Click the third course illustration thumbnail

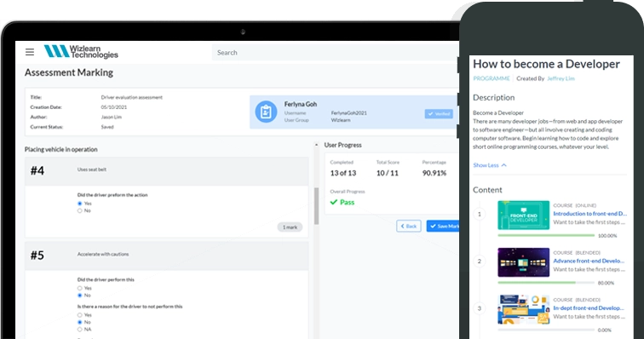tap(523, 309)
